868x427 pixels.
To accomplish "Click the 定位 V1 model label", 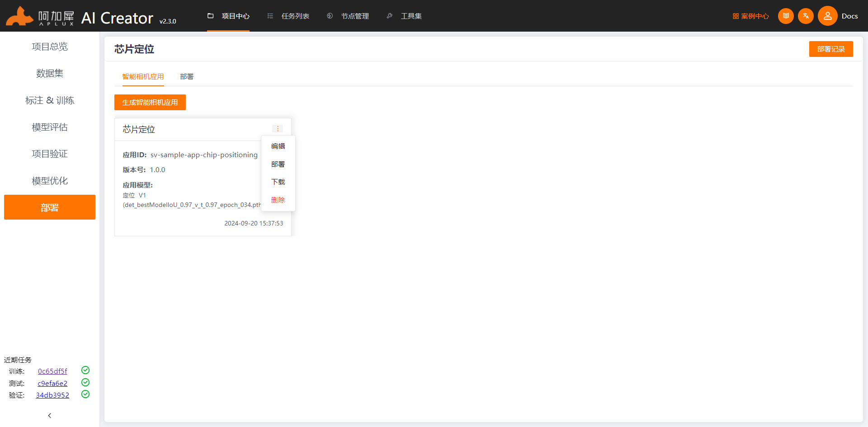I will pyautogui.click(x=134, y=195).
